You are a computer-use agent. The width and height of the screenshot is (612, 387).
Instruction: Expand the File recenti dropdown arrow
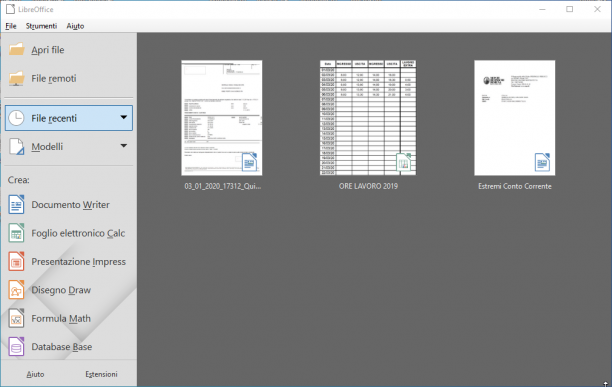pyautogui.click(x=124, y=117)
